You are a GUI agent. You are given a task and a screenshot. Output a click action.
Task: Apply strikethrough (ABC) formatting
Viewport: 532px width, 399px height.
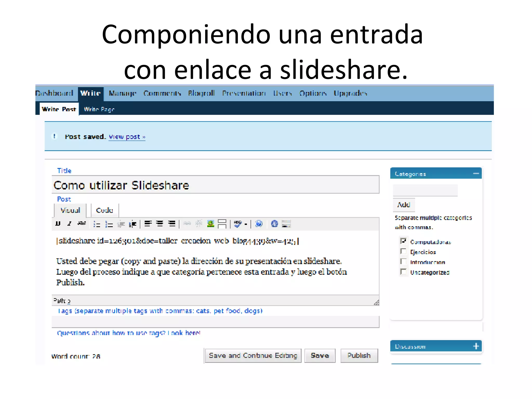tap(82, 223)
